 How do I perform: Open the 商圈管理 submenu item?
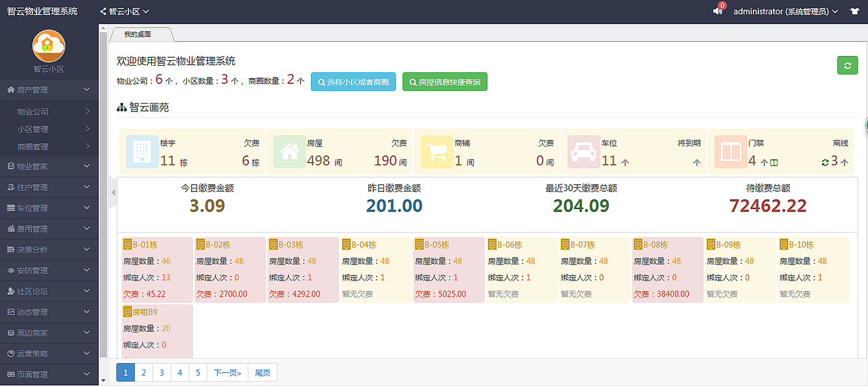[49, 146]
